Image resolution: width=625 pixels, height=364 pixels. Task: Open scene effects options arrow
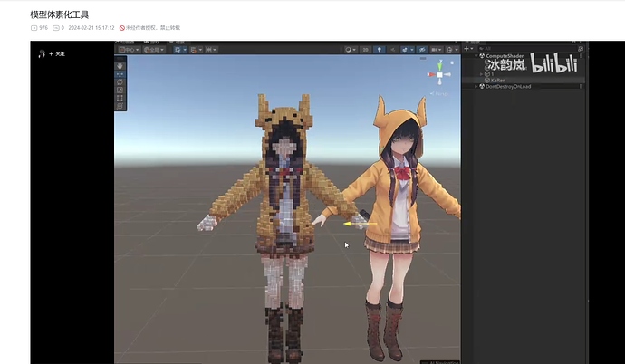click(412, 50)
